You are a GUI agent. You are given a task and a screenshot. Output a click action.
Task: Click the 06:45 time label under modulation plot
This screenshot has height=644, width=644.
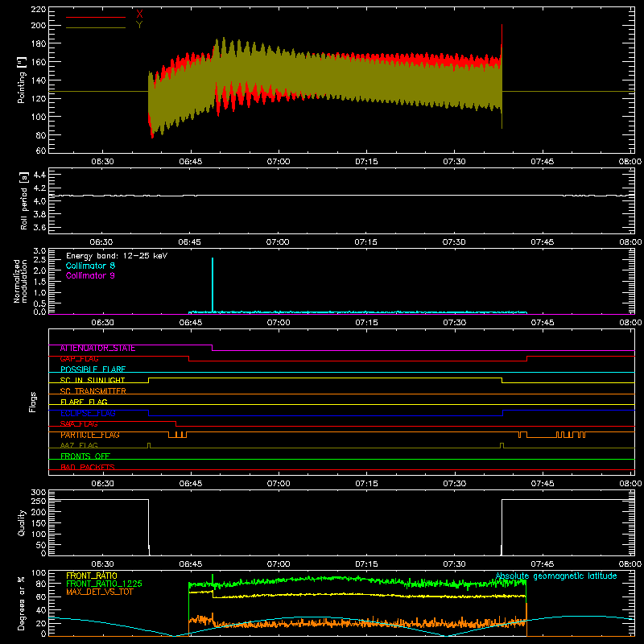(191, 323)
